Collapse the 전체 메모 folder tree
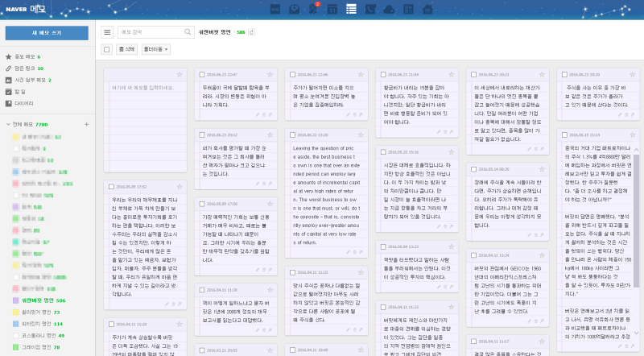 click(8, 125)
